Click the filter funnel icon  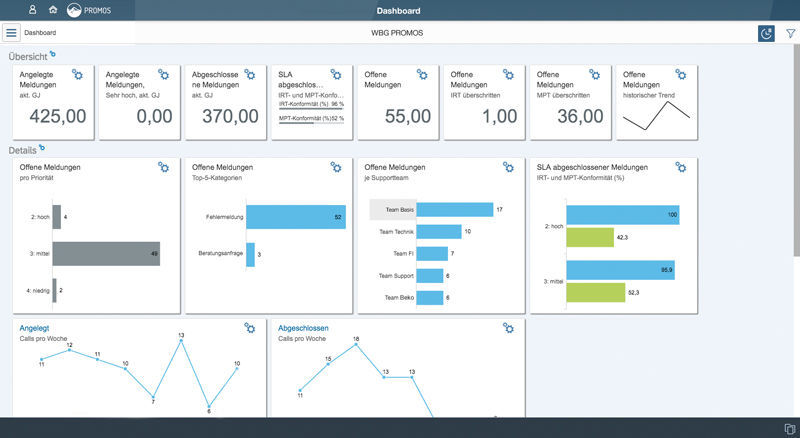coord(790,33)
